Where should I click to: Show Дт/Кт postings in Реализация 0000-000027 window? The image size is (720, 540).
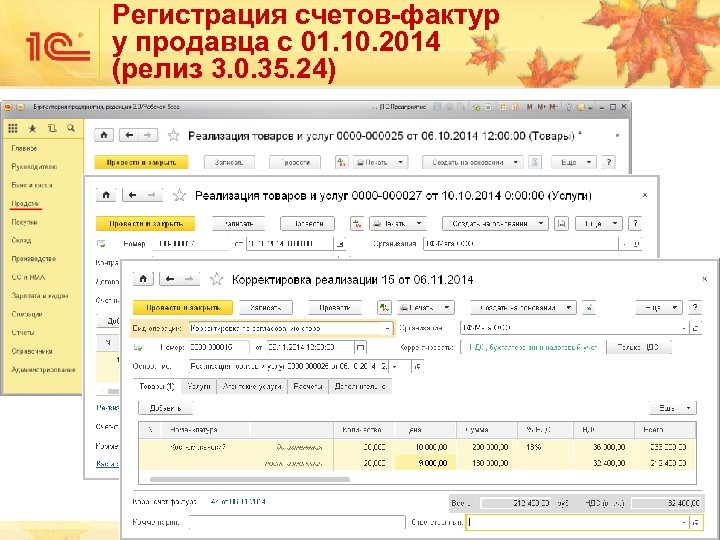click(357, 224)
